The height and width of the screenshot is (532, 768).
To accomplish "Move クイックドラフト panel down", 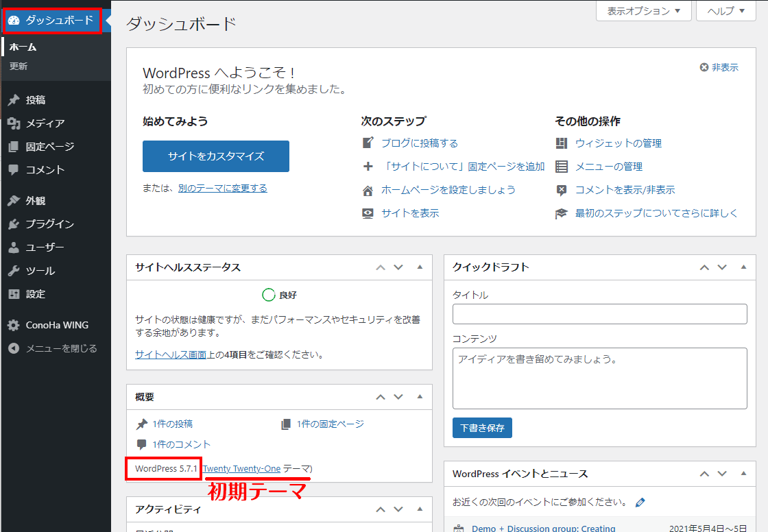I will point(722,267).
